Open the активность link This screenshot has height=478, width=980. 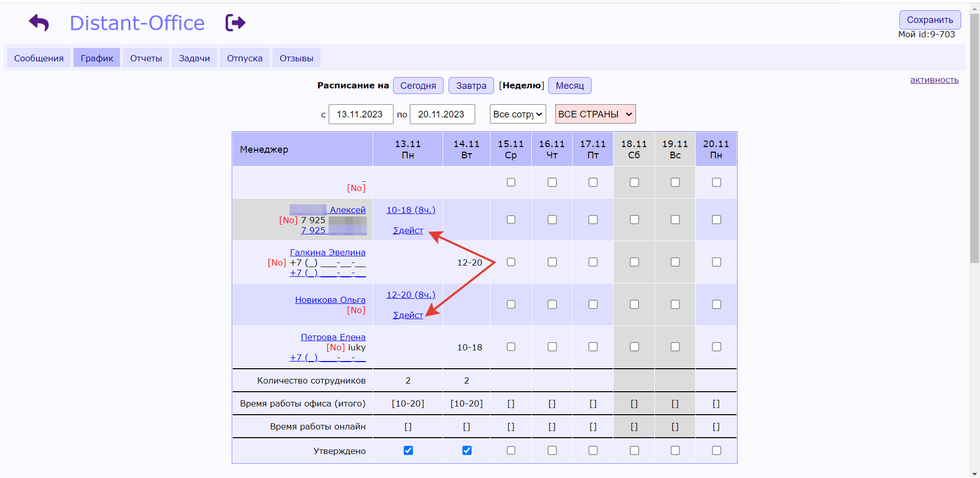[x=934, y=80]
